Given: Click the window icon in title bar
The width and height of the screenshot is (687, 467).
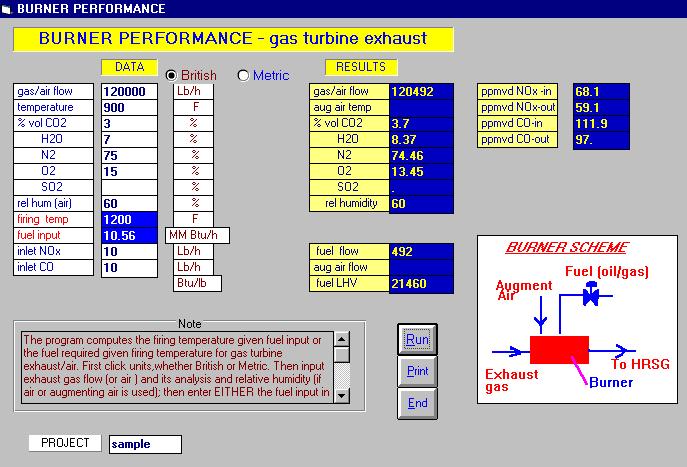Looking at the screenshot, I should pos(7,9).
